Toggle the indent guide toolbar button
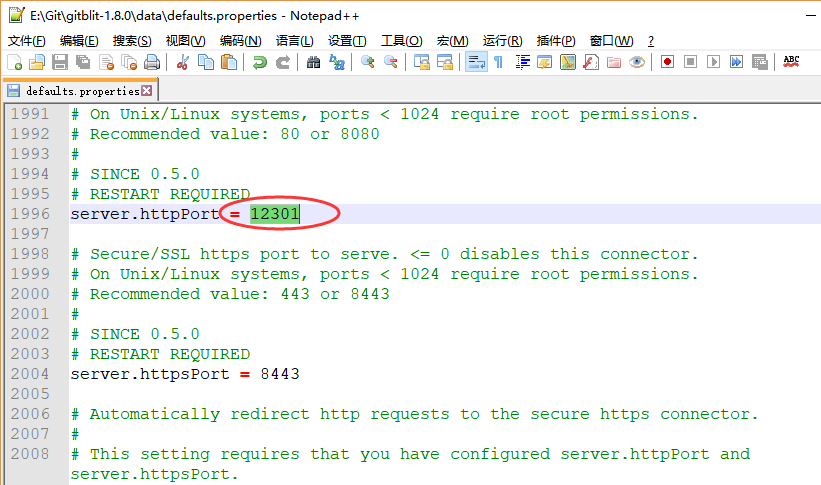 tap(522, 62)
